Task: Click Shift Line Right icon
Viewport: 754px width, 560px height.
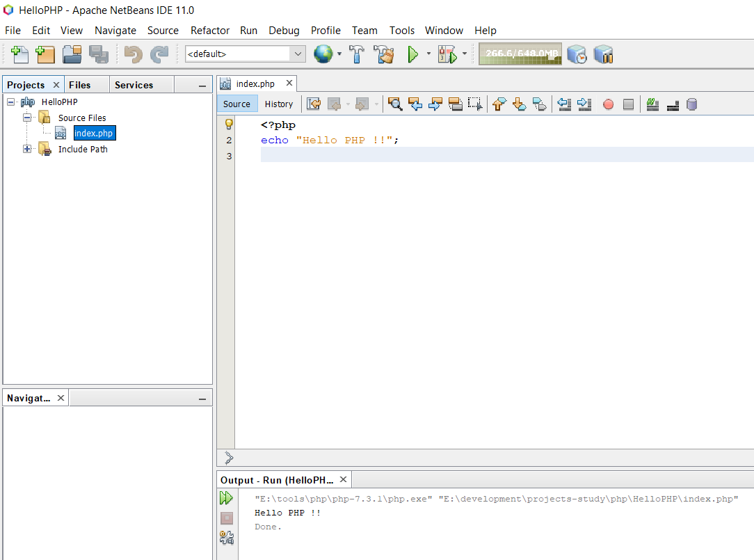Action: click(x=584, y=104)
